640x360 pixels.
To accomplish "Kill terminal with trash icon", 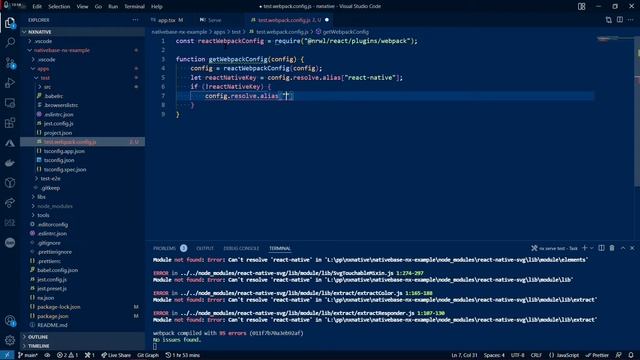I will [x=612, y=248].
